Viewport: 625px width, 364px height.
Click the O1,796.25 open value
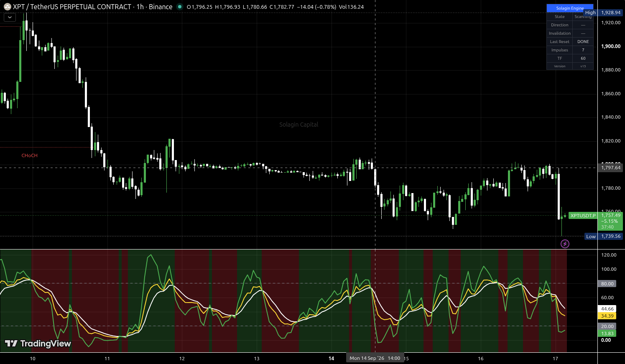pyautogui.click(x=199, y=7)
